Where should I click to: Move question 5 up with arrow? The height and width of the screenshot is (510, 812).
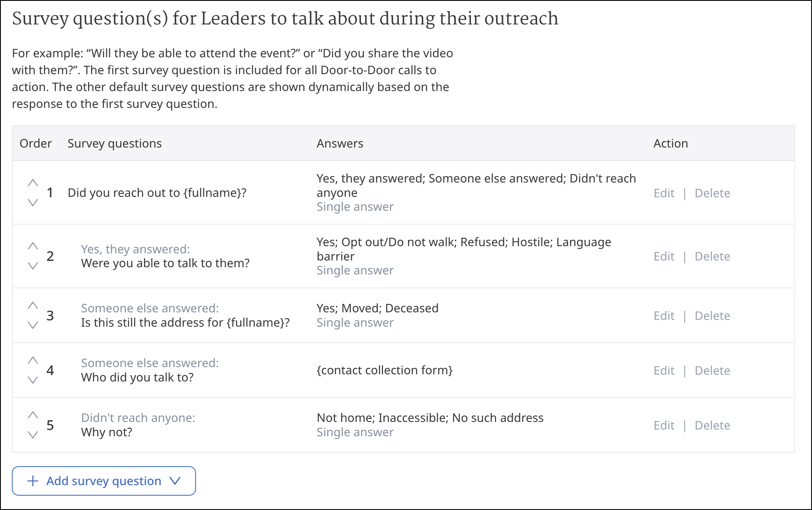33,415
